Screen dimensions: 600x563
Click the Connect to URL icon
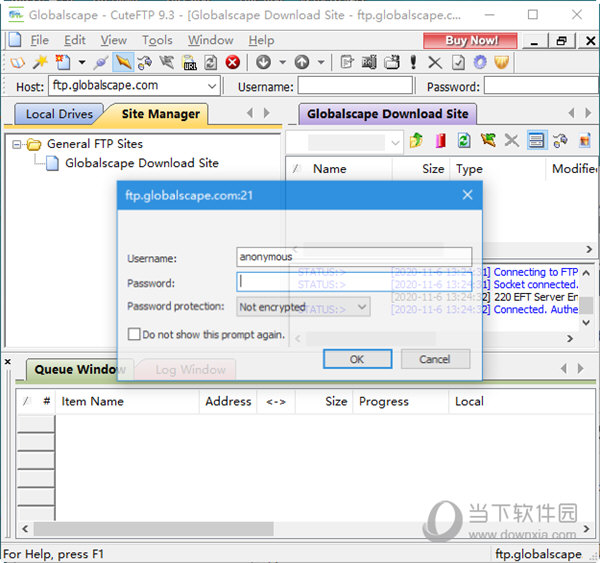[x=189, y=62]
